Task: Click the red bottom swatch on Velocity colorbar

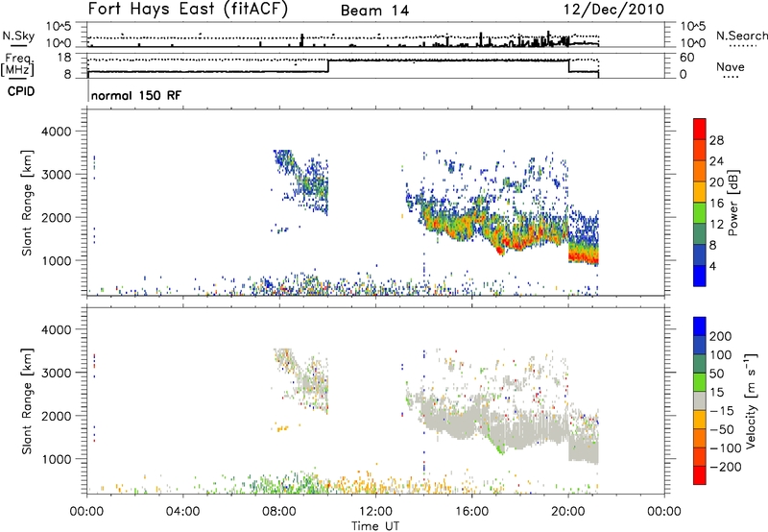Action: tap(700, 475)
